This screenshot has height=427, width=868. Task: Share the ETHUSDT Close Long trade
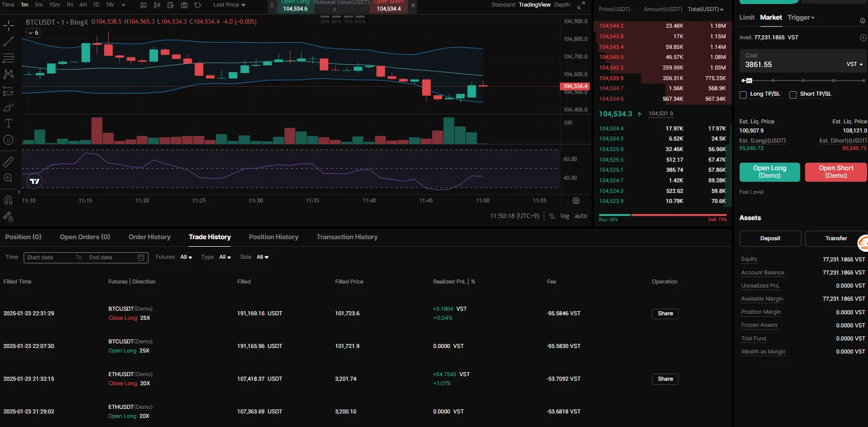click(x=665, y=379)
